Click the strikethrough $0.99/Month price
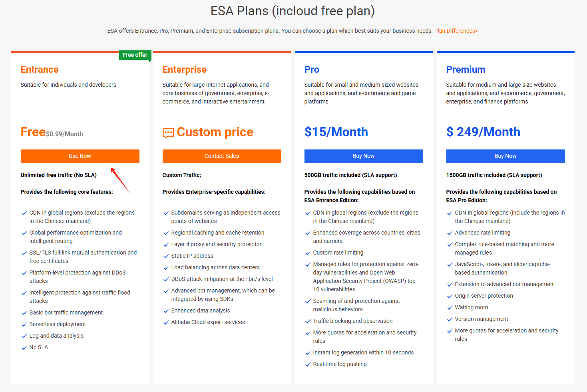 65,134
